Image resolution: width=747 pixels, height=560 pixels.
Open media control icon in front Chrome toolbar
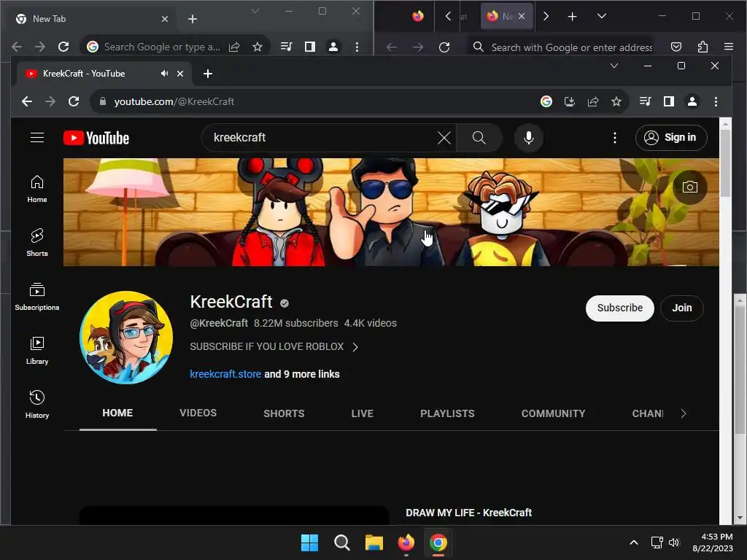click(x=646, y=101)
